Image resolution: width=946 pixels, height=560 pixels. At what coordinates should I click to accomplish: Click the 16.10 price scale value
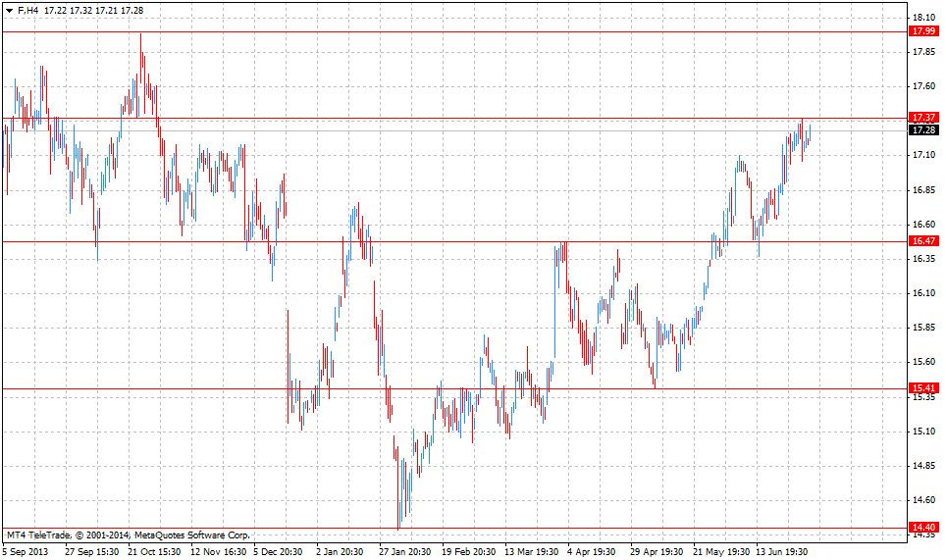click(x=923, y=293)
